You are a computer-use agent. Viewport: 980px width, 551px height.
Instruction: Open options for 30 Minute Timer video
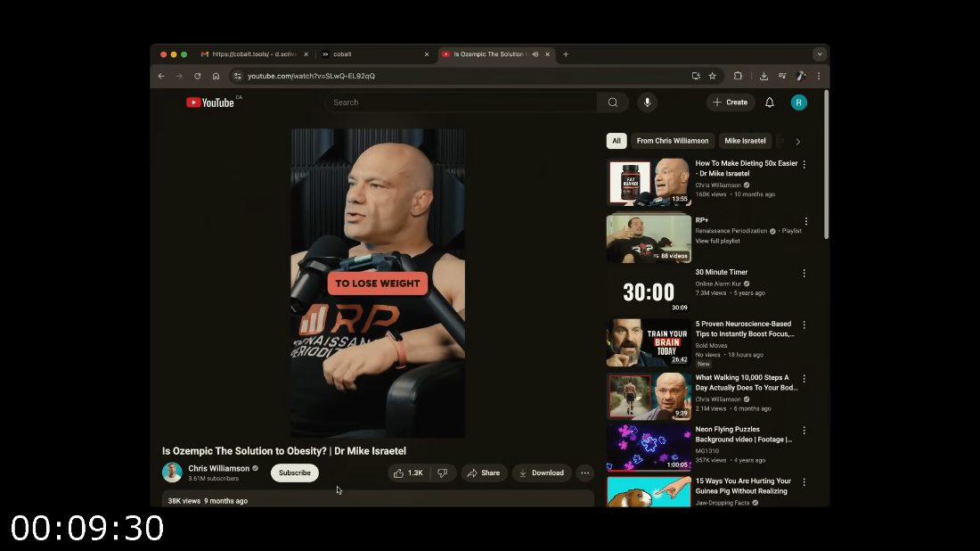point(804,274)
